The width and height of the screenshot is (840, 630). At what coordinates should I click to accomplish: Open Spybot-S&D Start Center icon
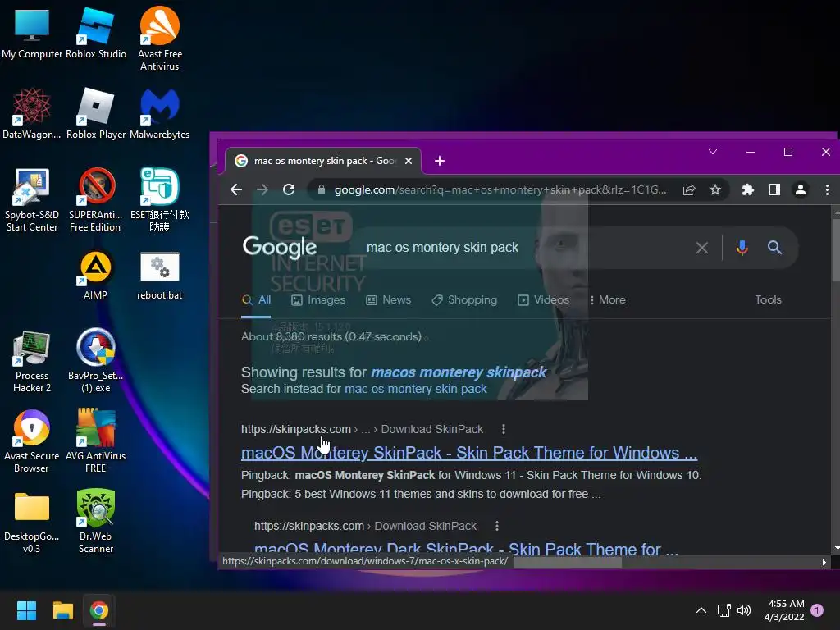tap(32, 199)
